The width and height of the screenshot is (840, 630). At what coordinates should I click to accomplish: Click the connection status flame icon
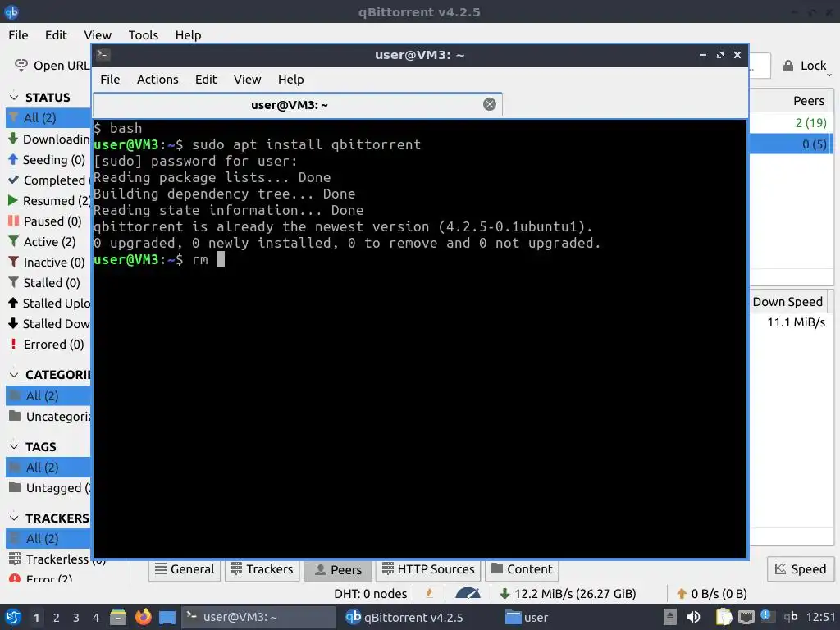click(429, 593)
